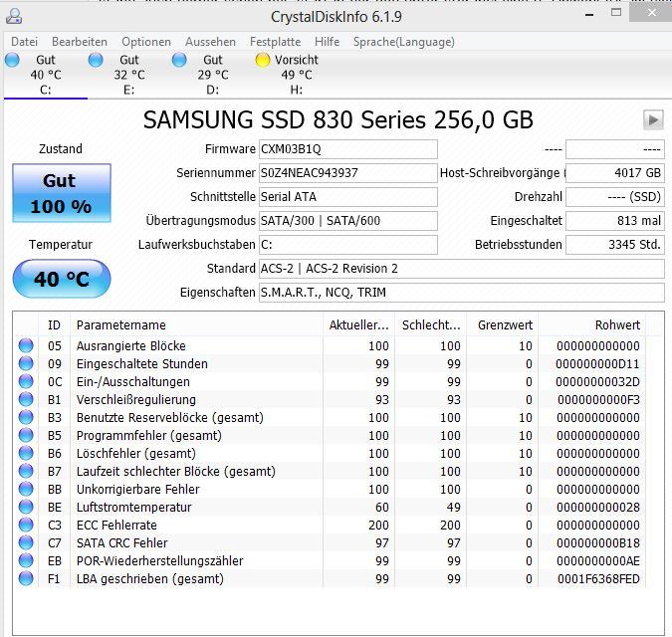Click the CrystalDiskInfo app icon in title bar

click(14, 16)
